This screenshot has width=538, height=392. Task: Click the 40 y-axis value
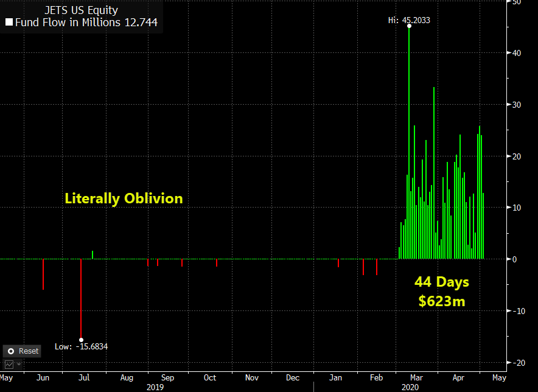(516, 53)
